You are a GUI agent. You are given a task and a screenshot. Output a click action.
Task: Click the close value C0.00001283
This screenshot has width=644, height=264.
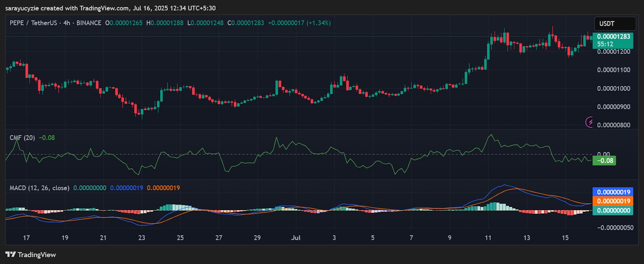point(246,23)
